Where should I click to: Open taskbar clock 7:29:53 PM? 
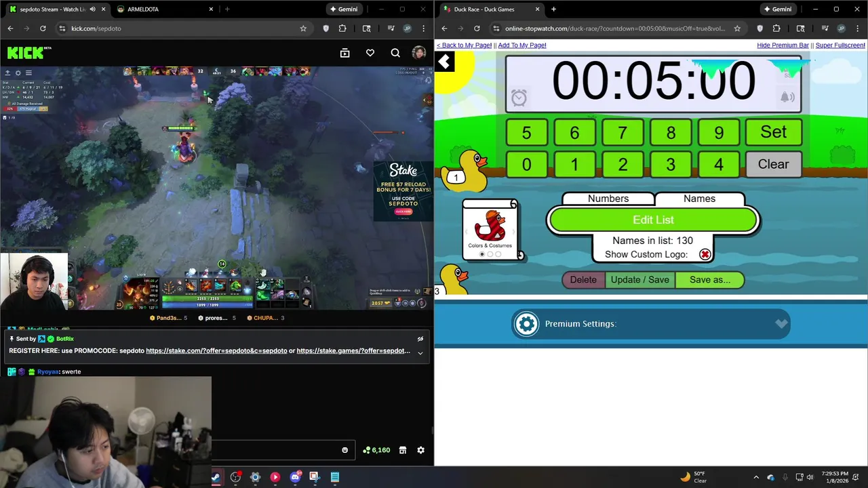point(835,477)
